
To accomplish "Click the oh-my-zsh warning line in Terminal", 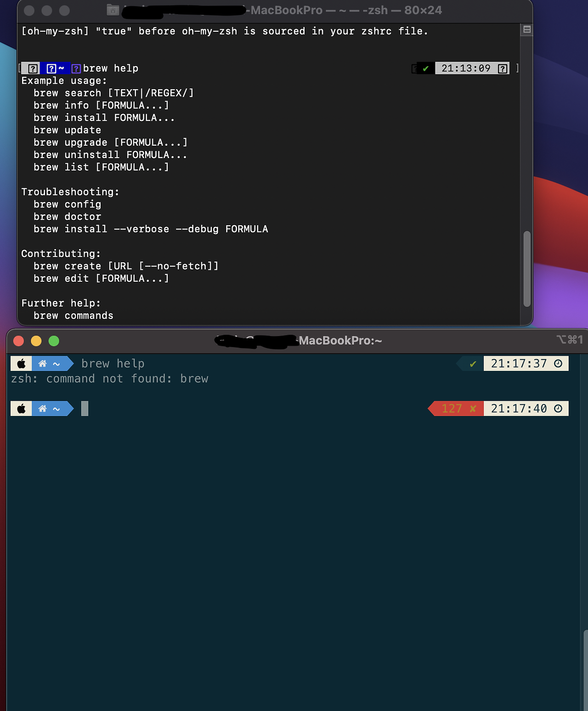I will click(x=225, y=31).
